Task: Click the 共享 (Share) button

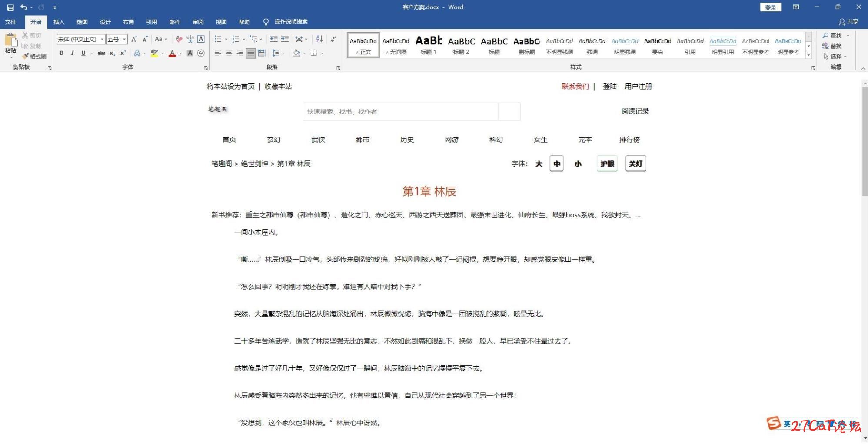Action: (849, 22)
